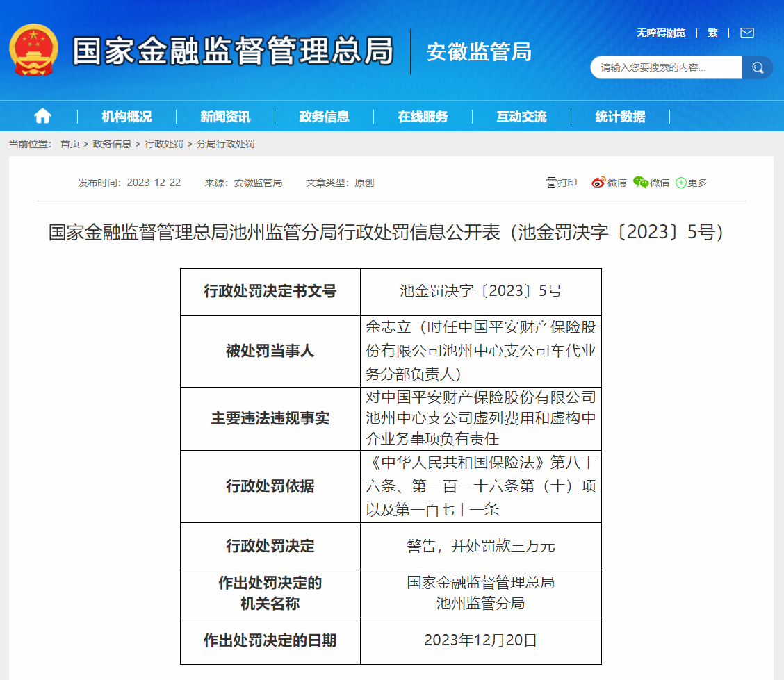
Task: Click the national emblem logo
Action: [x=33, y=50]
